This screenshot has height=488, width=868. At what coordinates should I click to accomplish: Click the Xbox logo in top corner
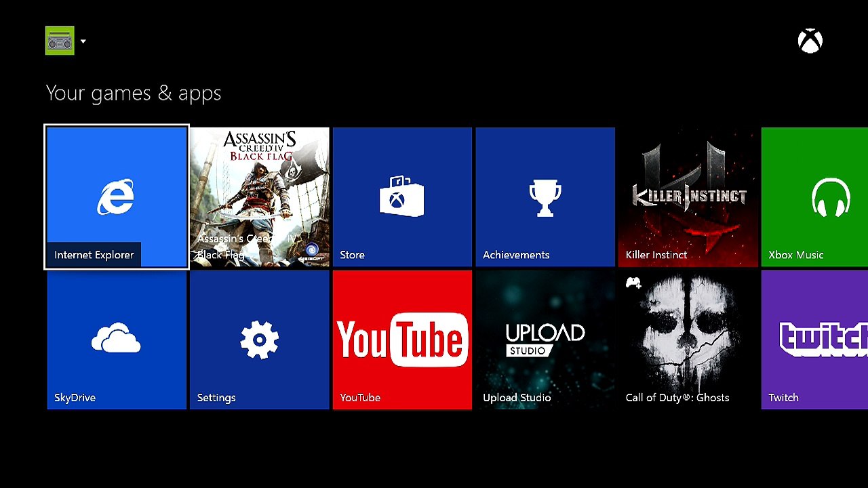click(810, 41)
